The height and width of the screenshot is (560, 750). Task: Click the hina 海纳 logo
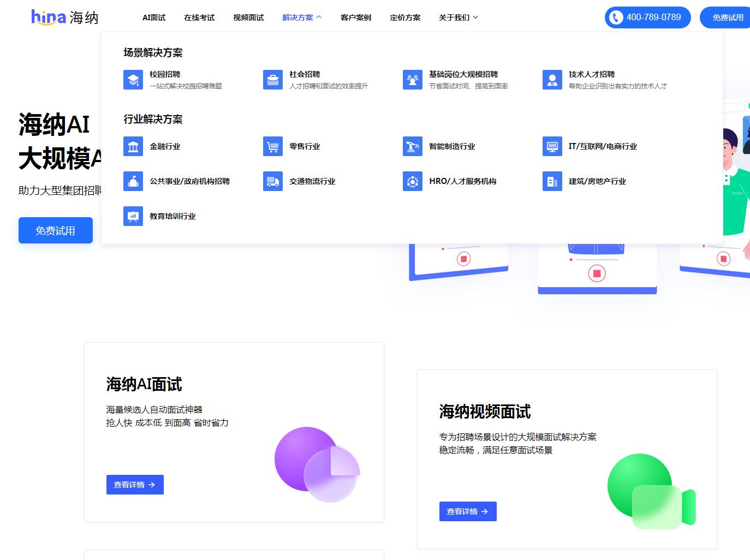click(65, 17)
